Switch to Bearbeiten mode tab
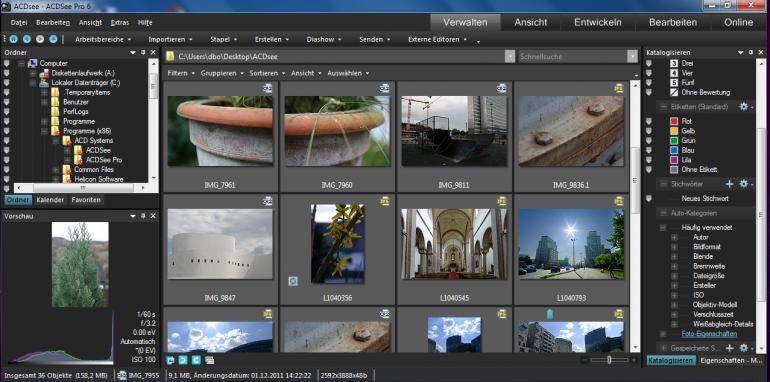Image resolution: width=770 pixels, height=382 pixels. [673, 22]
